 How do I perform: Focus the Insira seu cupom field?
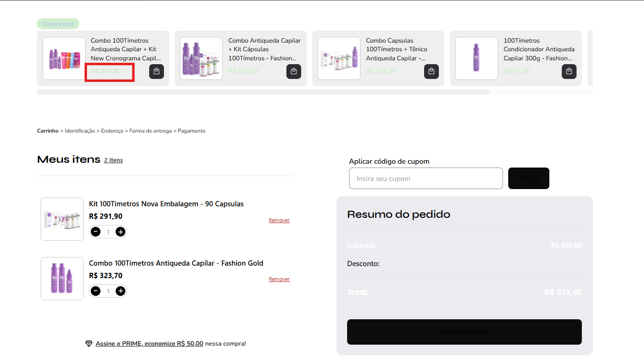[426, 178]
